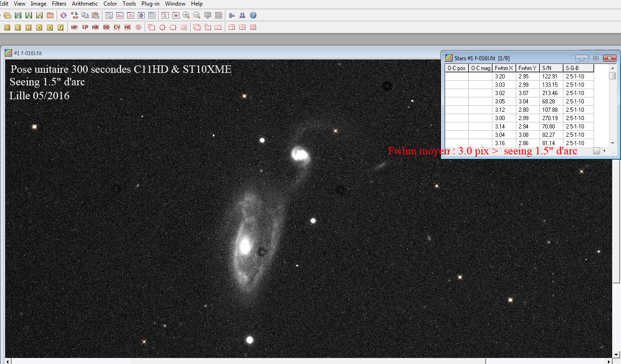This screenshot has height=364, width=621.
Task: Click the image window's right scroll arrow
Action: pos(609,361)
